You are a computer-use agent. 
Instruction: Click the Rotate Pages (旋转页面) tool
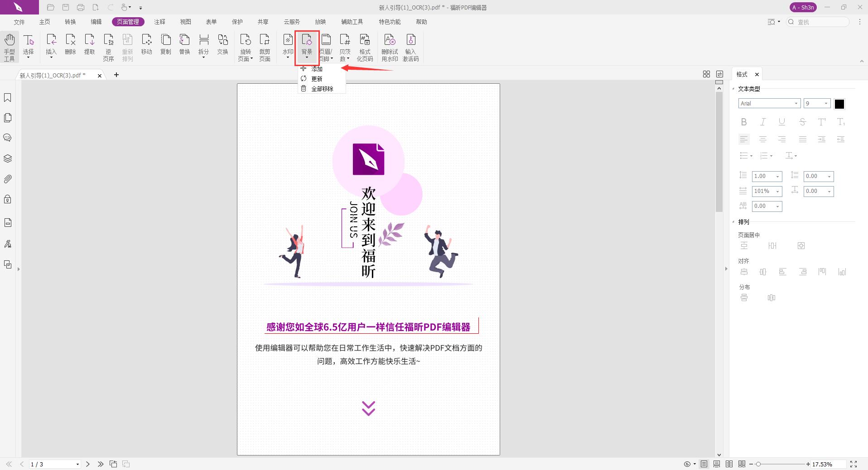(x=245, y=45)
